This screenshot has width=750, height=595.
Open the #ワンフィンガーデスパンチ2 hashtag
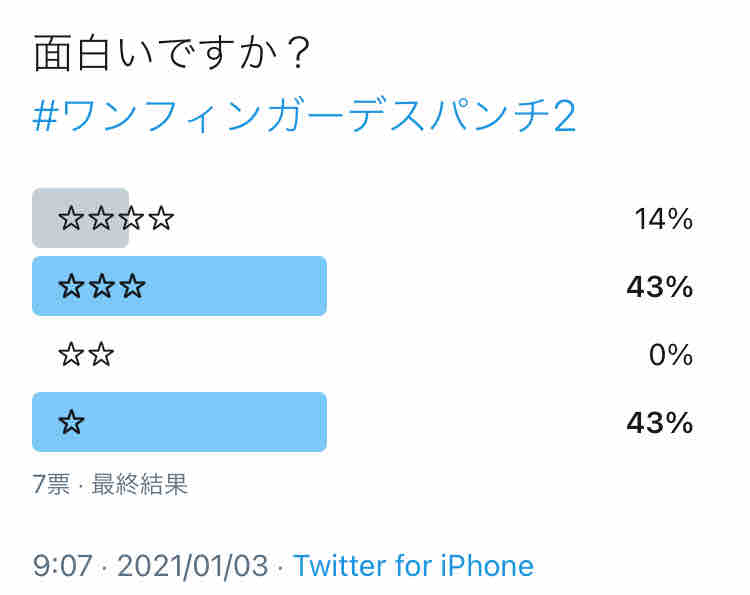pyautogui.click(x=304, y=117)
